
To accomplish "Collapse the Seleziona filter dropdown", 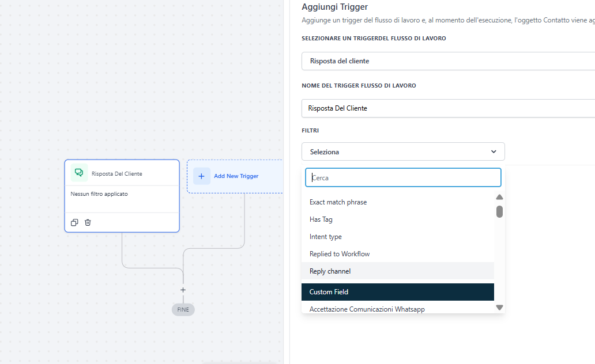I will (402, 151).
